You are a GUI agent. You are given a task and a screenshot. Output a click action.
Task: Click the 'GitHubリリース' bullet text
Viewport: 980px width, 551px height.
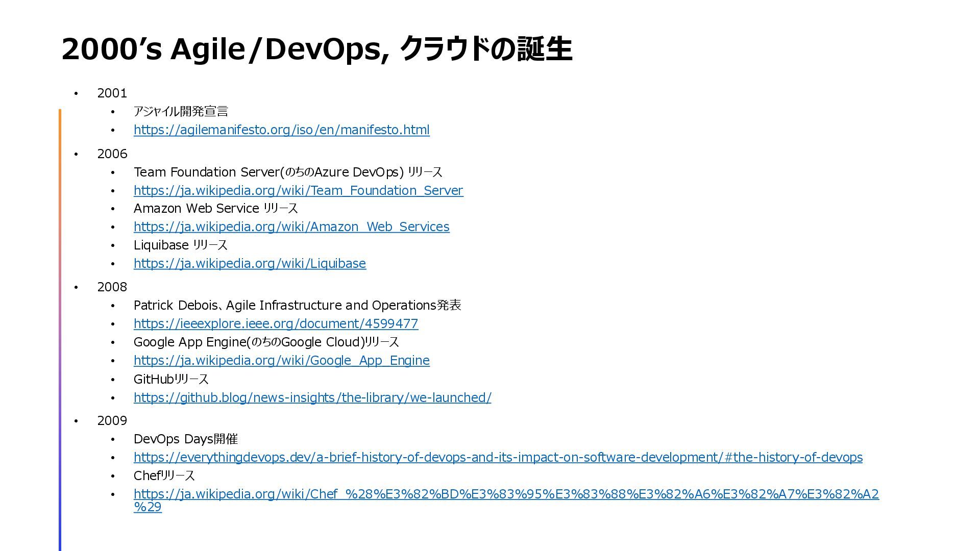tap(171, 380)
